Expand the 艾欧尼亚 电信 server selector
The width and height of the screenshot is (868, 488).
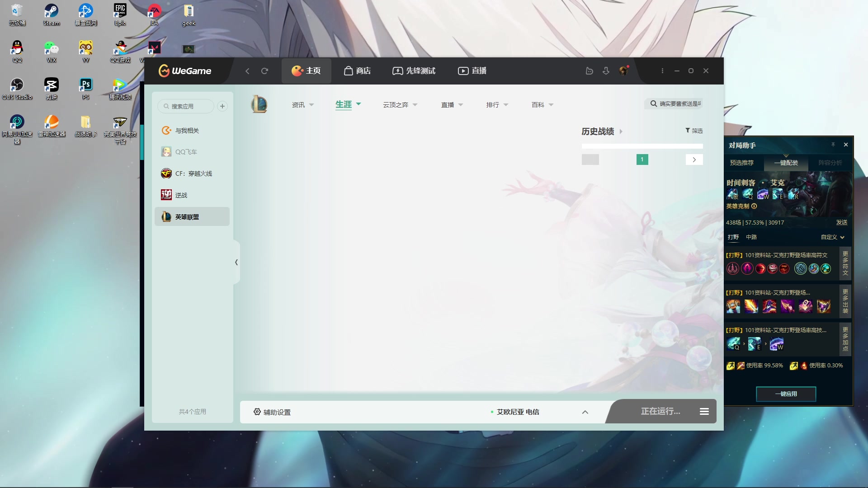coord(585,412)
